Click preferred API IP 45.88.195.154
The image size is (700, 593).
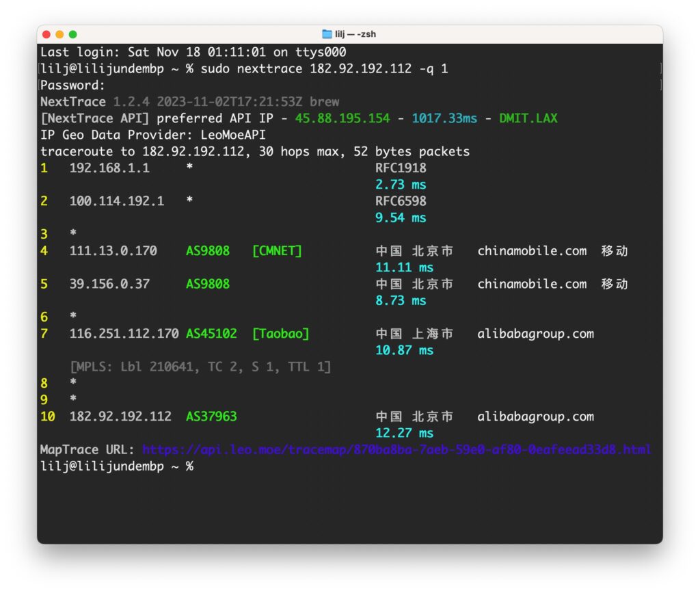coord(342,118)
